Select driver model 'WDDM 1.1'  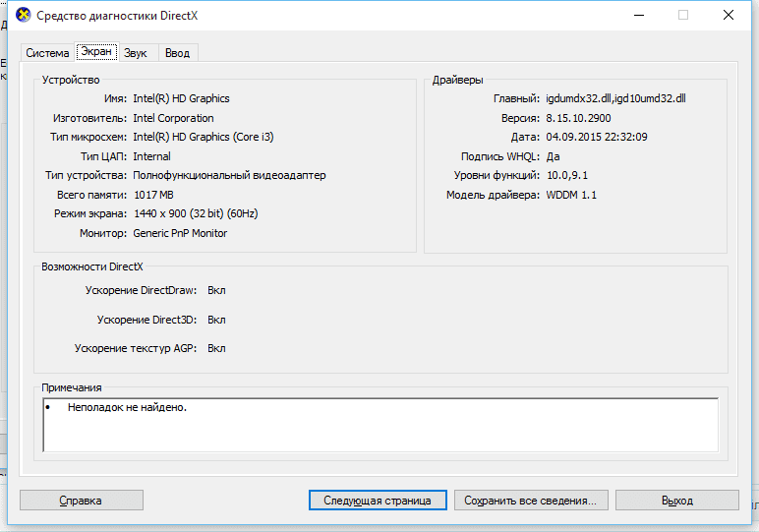571,195
